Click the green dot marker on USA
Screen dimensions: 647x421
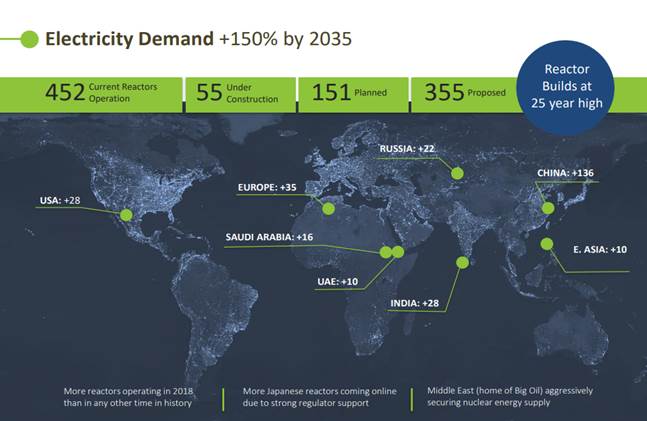tap(126, 214)
